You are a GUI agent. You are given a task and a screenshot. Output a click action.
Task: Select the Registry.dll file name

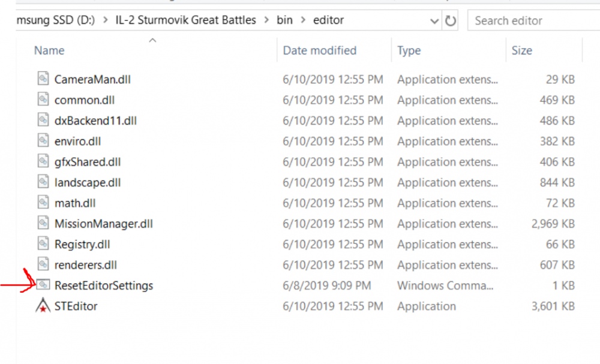(82, 244)
